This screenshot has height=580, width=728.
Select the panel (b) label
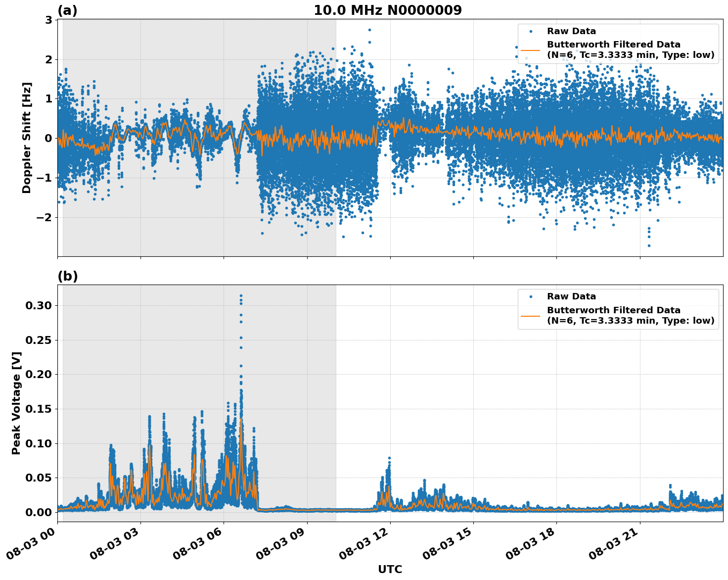(x=68, y=276)
